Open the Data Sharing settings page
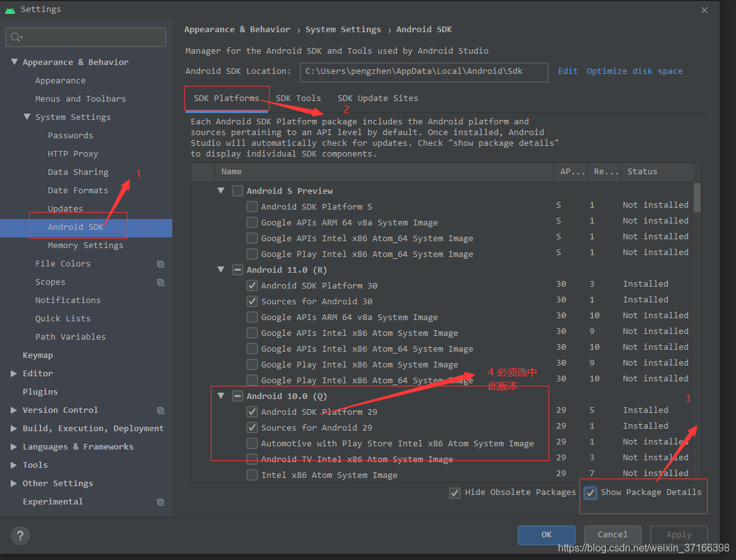This screenshot has width=736, height=560. click(78, 172)
